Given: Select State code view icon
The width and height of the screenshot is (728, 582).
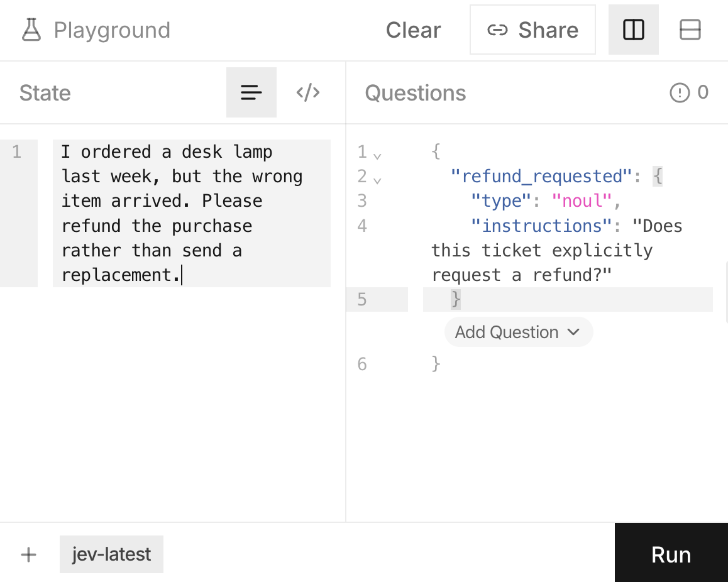Looking at the screenshot, I should click(308, 92).
